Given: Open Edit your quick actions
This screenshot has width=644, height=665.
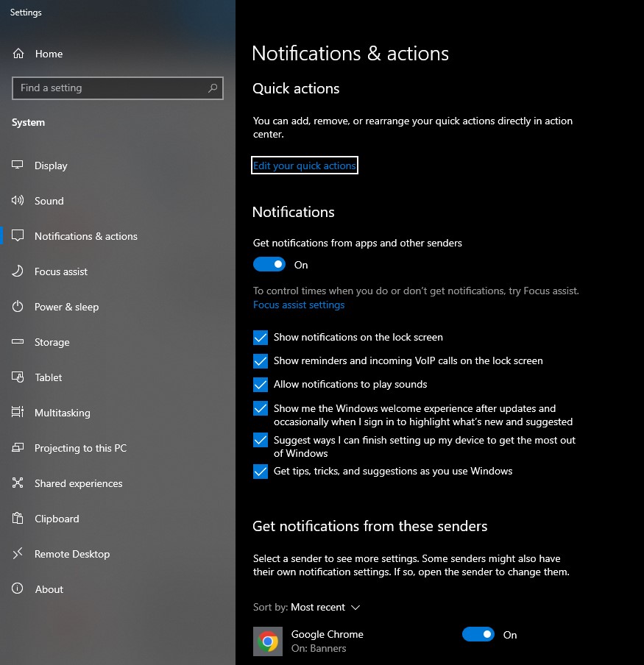Looking at the screenshot, I should 304,166.
